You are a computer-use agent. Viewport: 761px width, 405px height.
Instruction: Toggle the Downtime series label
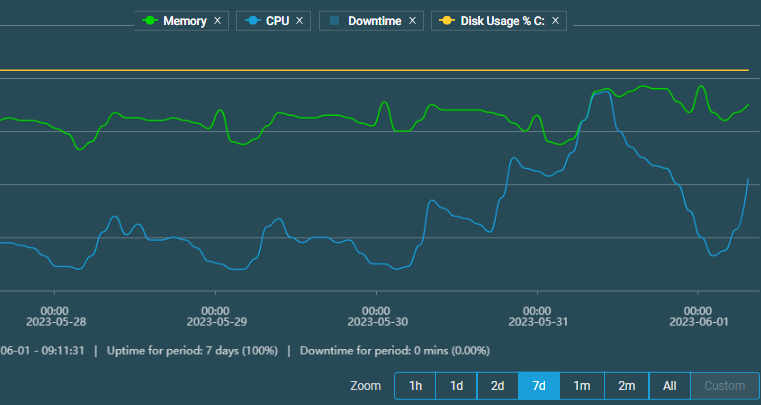coord(374,20)
